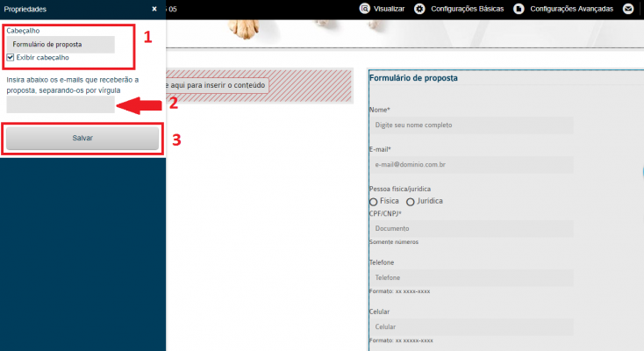Select the Jurídica radio button
Viewport: 644px width, 351px height.
click(410, 202)
